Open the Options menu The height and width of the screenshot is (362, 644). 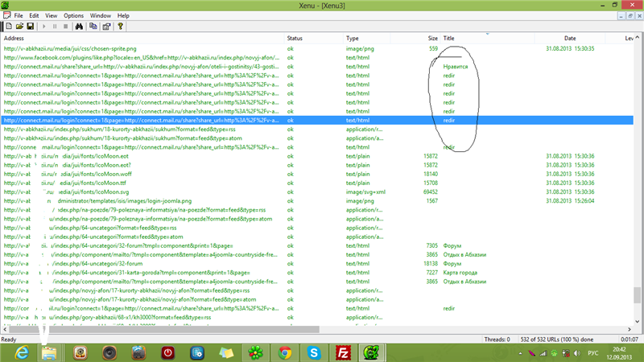(x=73, y=15)
